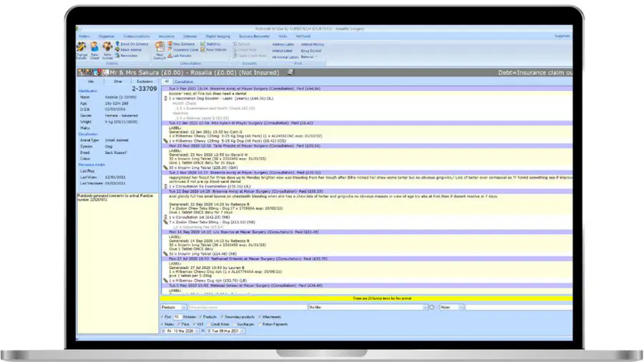Switch to the Digital Imaging ribbon tab

click(x=218, y=36)
